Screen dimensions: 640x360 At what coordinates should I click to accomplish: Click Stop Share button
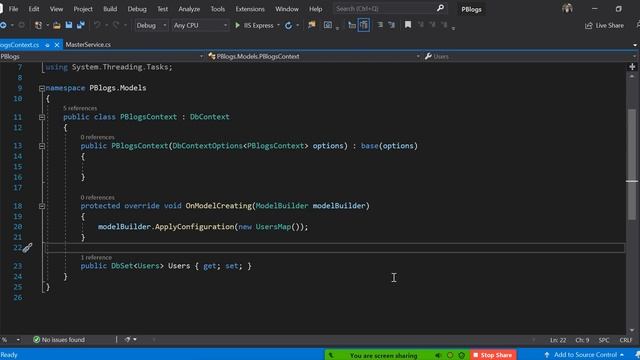[493, 355]
